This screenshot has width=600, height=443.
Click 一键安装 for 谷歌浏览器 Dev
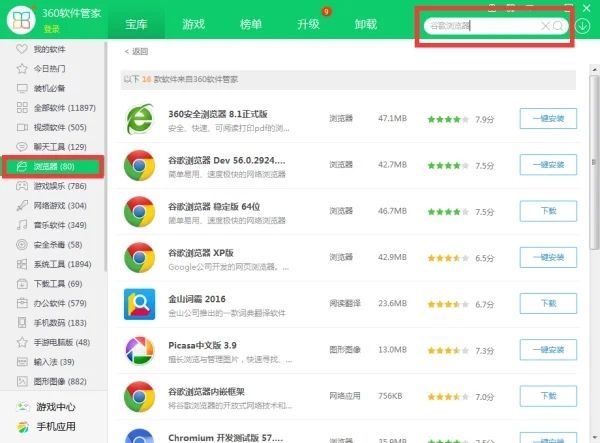tap(548, 165)
